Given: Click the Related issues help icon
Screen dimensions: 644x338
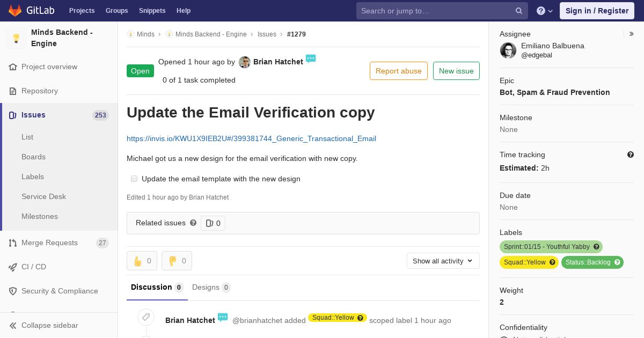Looking at the screenshot, I should point(193,223).
